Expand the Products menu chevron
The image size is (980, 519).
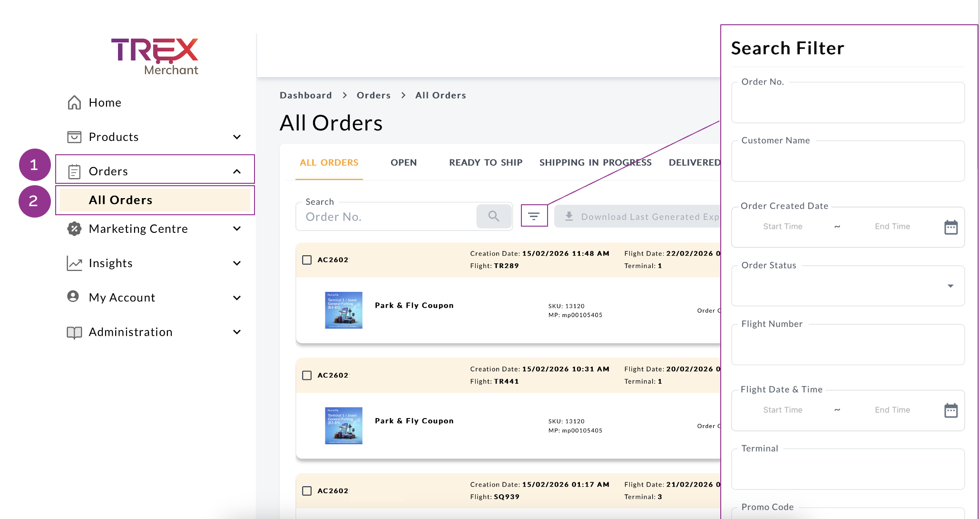click(x=237, y=137)
